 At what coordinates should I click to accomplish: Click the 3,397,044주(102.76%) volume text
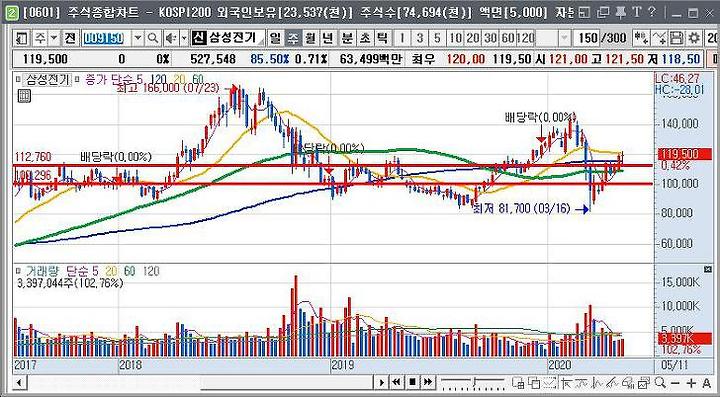[x=70, y=283]
